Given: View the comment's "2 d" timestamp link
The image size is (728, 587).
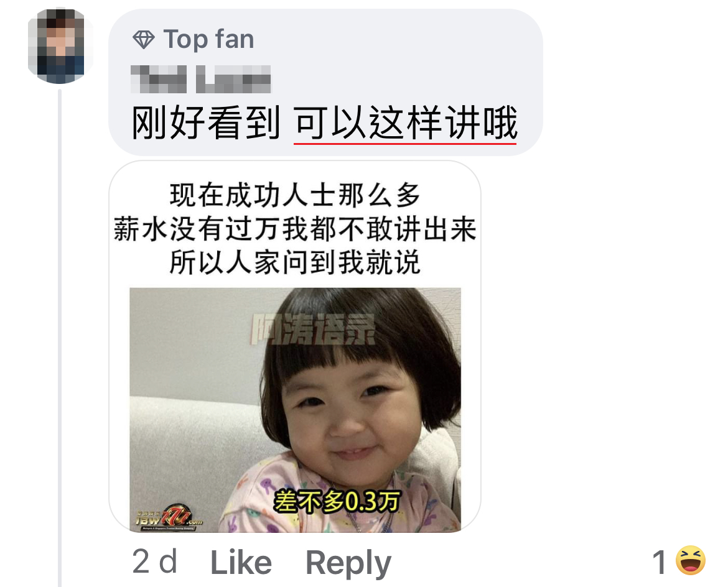Looking at the screenshot, I should pos(154,562).
